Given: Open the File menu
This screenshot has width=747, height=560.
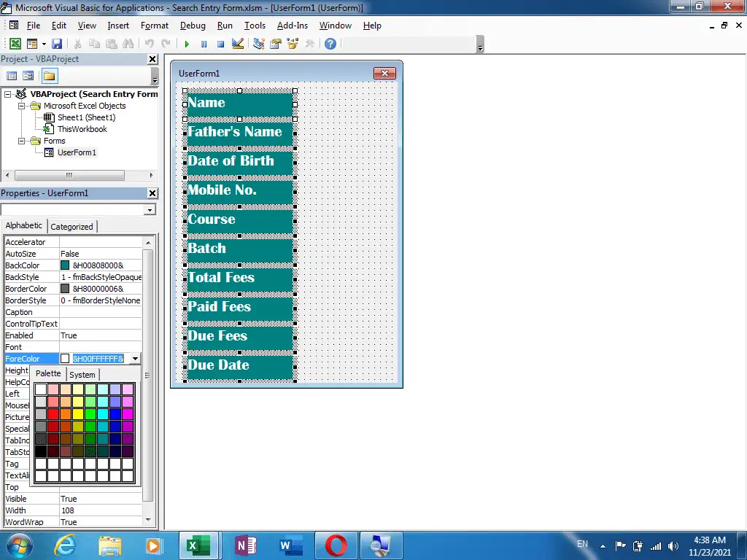Looking at the screenshot, I should tap(34, 26).
